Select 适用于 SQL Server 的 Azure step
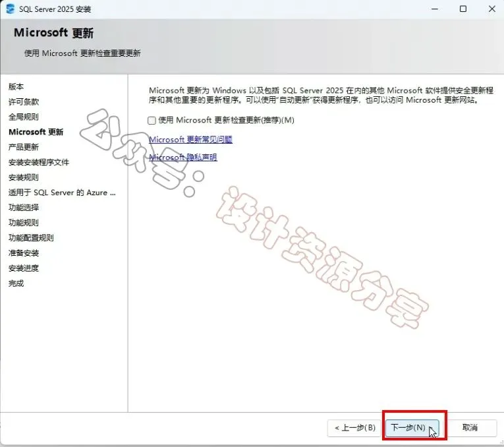Image resolution: width=504 pixels, height=447 pixels. pyautogui.click(x=62, y=193)
